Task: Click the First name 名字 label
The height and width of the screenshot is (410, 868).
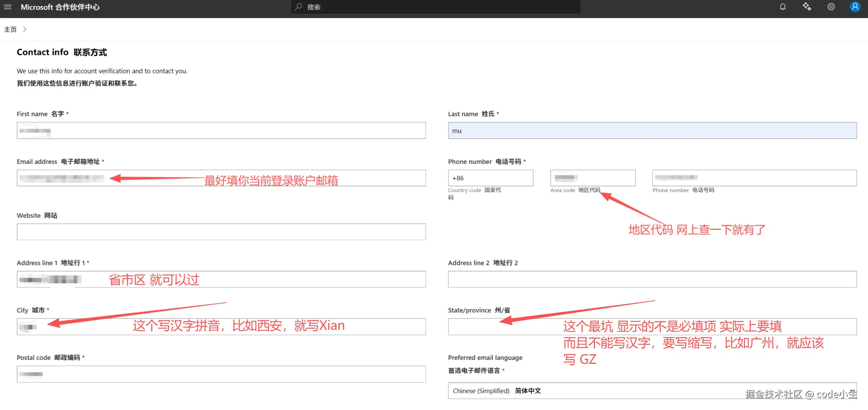Action: pyautogui.click(x=43, y=114)
